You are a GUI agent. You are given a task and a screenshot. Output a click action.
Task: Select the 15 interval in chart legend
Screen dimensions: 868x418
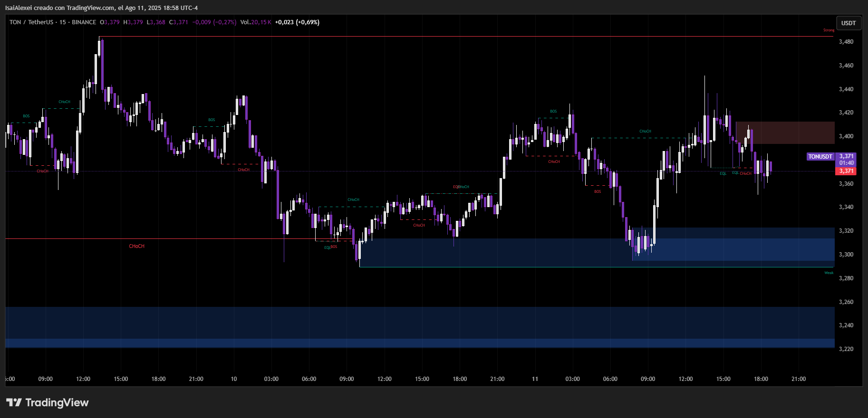pyautogui.click(x=62, y=22)
